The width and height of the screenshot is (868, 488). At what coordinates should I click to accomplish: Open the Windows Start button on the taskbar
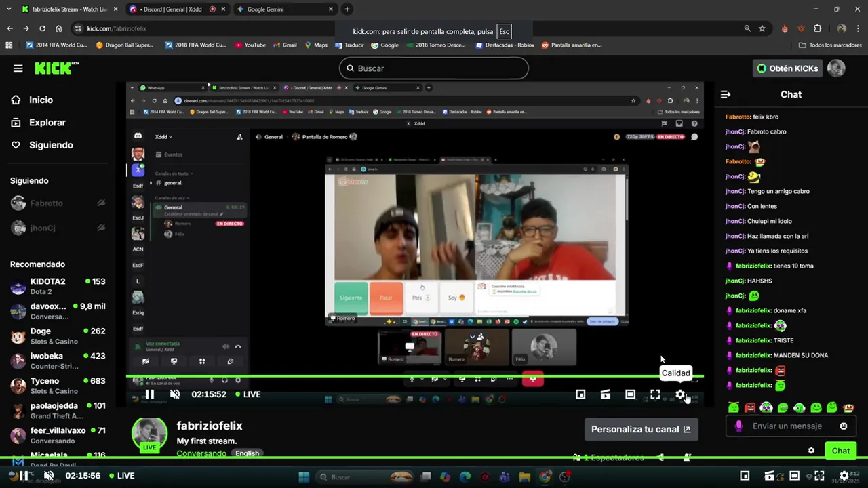(x=304, y=477)
